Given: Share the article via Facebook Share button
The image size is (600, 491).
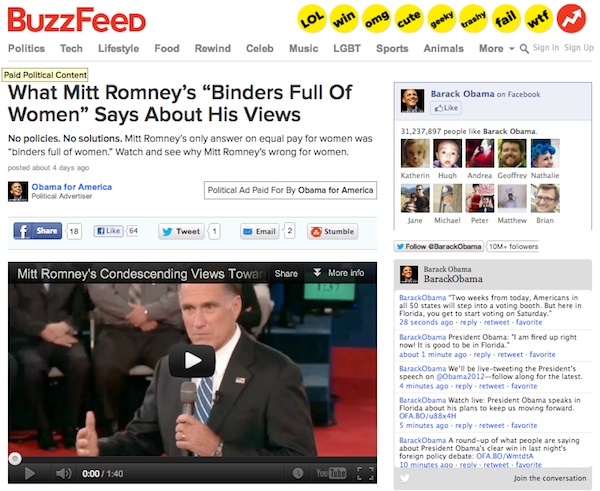Looking at the screenshot, I should click(x=38, y=231).
